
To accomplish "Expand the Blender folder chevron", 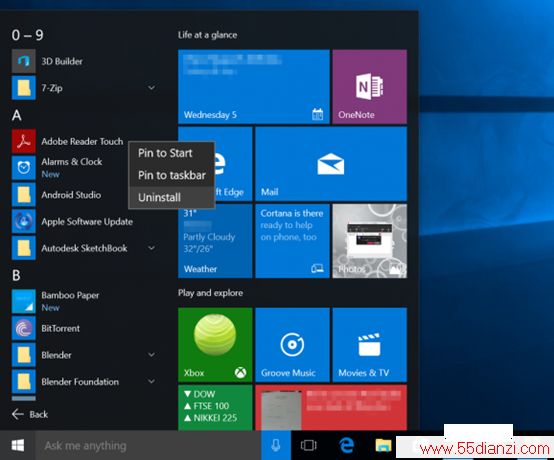I will (x=152, y=355).
